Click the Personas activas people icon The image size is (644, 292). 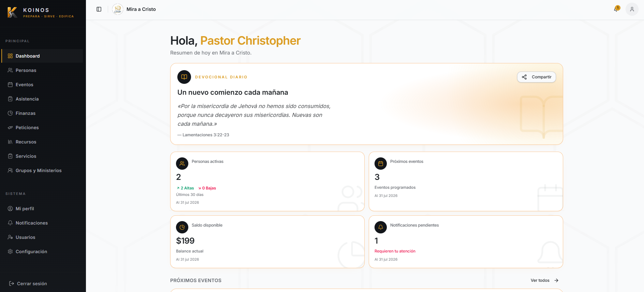point(182,164)
